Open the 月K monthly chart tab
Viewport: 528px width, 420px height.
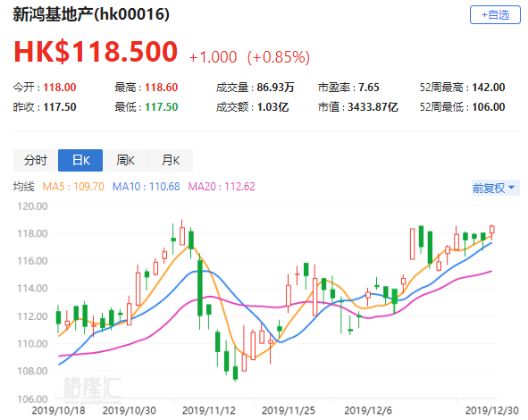tap(171, 160)
